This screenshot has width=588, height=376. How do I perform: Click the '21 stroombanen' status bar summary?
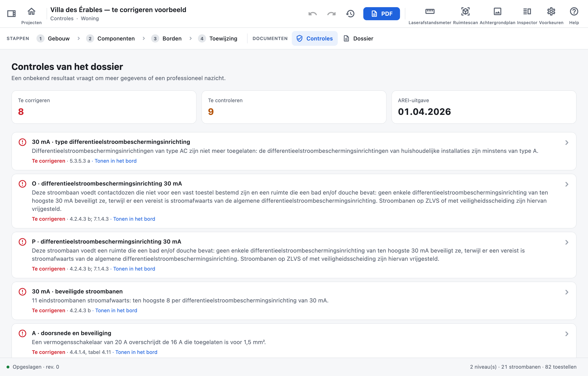tap(521, 367)
